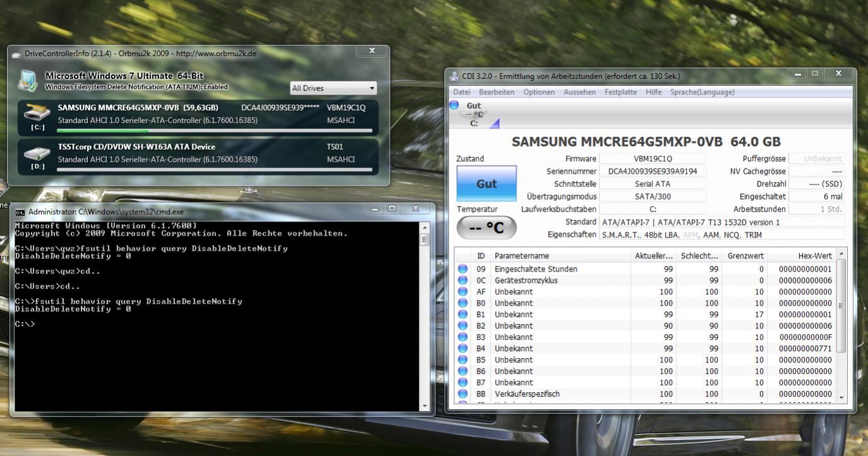Click the Hex-Wert column header
The width and height of the screenshot is (868, 456).
point(802,256)
